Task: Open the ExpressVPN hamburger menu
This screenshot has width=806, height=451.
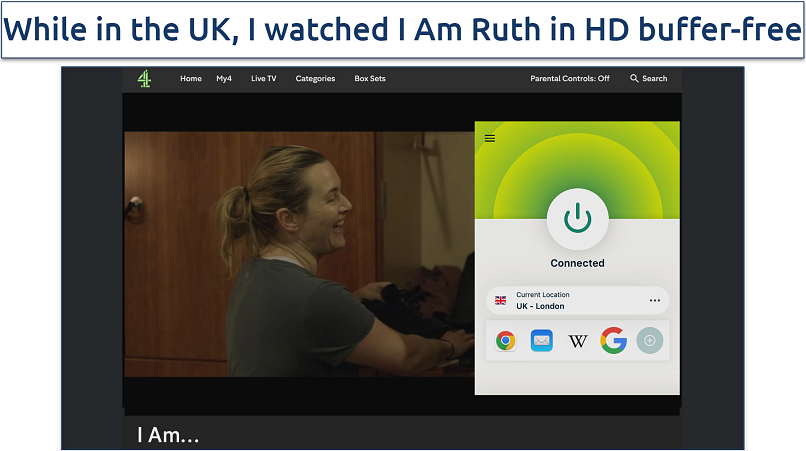Action: click(x=490, y=138)
